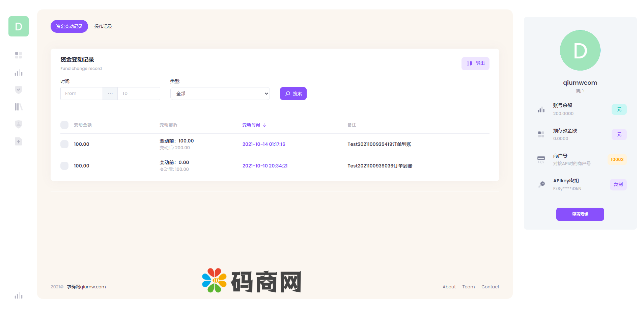644x312 pixels.
Task: Switch to the 操作记录 tab
Action: point(103,26)
